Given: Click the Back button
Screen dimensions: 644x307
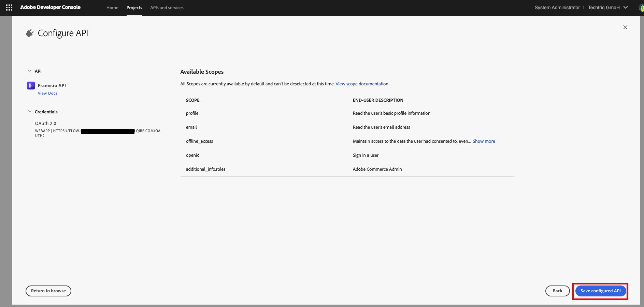Looking at the screenshot, I should click(557, 291).
